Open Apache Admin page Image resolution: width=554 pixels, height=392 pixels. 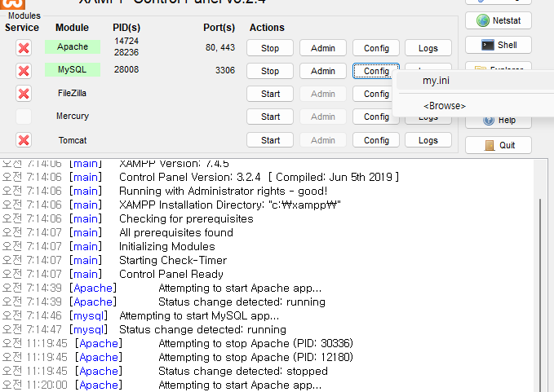[x=323, y=48]
